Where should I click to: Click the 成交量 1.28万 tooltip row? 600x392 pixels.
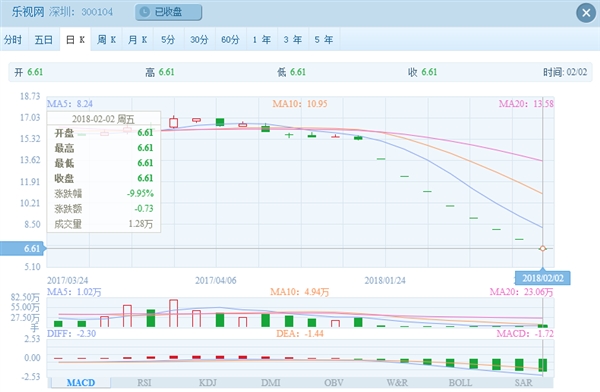(x=104, y=224)
